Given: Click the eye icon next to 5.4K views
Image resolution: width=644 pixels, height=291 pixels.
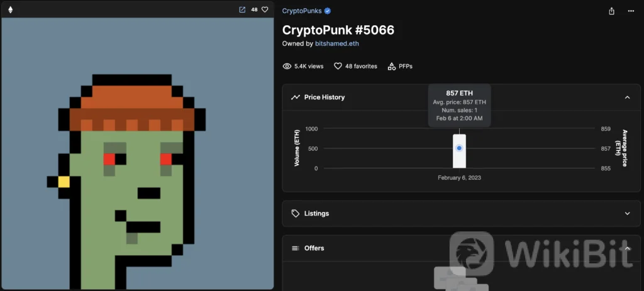Looking at the screenshot, I should tap(287, 66).
